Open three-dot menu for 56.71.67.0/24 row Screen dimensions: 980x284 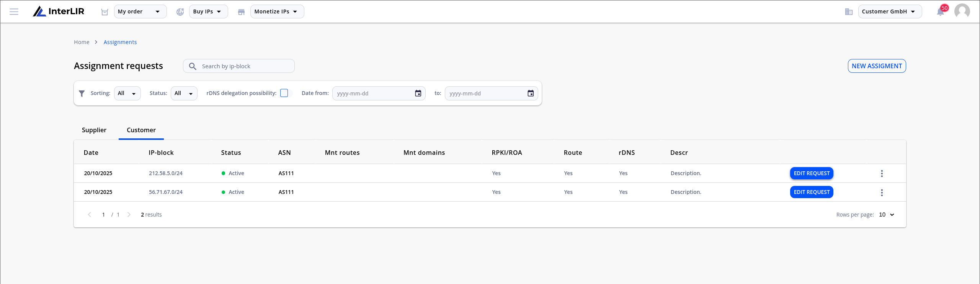pyautogui.click(x=882, y=192)
